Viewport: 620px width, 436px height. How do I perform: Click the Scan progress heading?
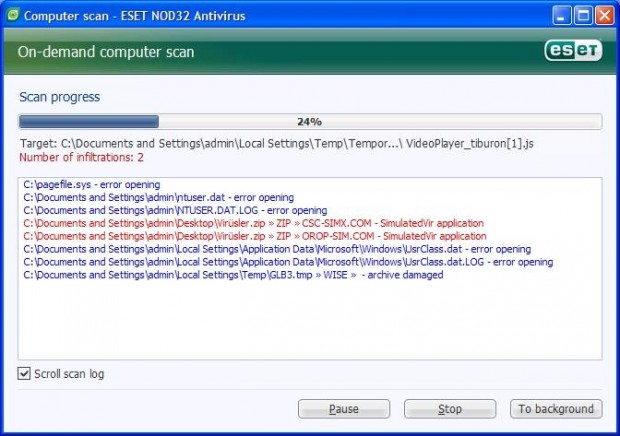[x=60, y=97]
